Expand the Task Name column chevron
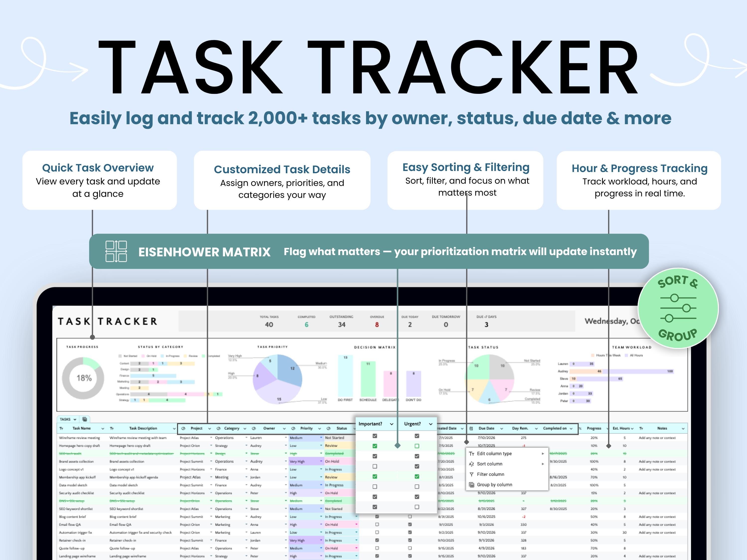The height and width of the screenshot is (560, 747). tap(103, 429)
